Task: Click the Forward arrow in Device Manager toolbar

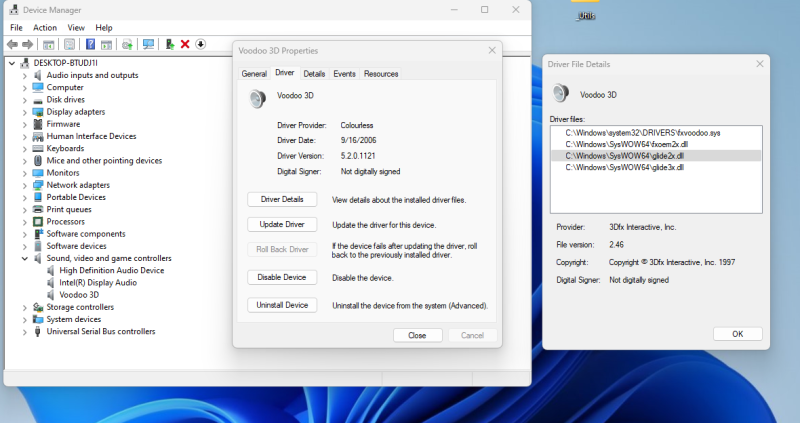Action: pyautogui.click(x=28, y=44)
